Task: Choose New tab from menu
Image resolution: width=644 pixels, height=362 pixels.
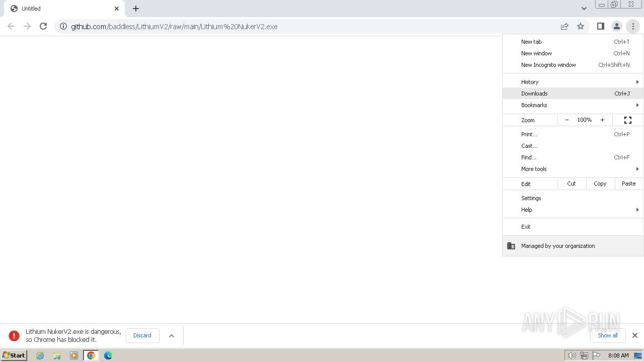Action: (x=573, y=42)
